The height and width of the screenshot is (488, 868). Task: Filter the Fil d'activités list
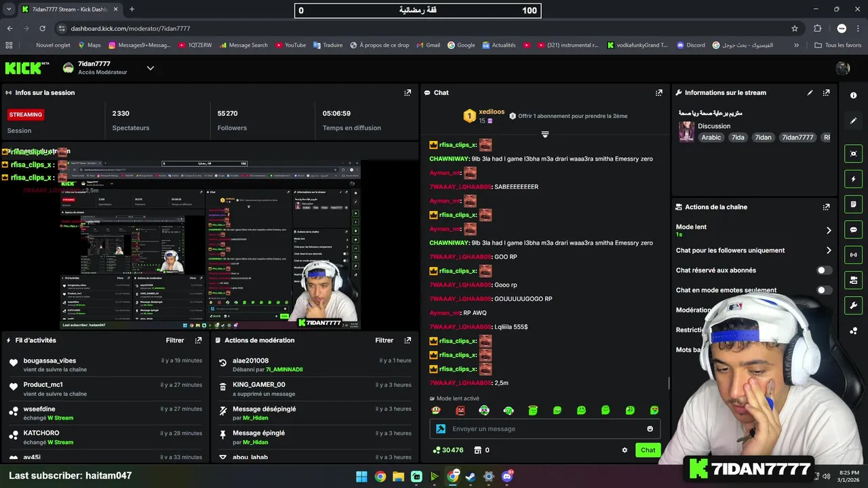pyautogui.click(x=175, y=340)
